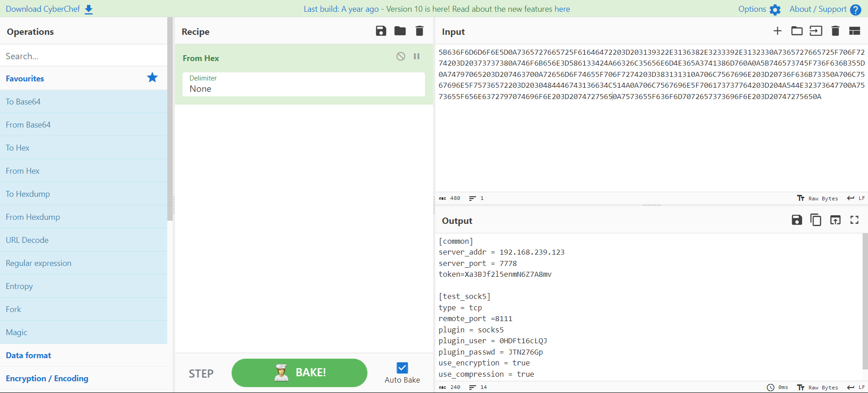This screenshot has height=393, width=868.
Task: Click the output bake time clock icon
Action: [x=770, y=387]
